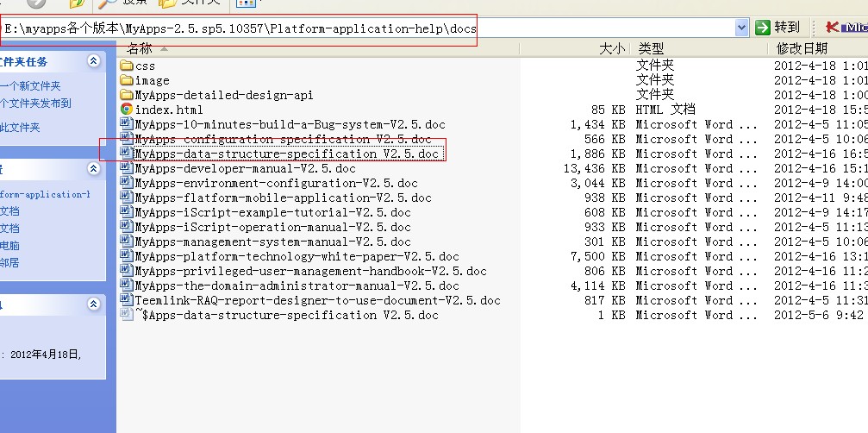Open the 电脑 link in the sidebar
The height and width of the screenshot is (433, 868).
pos(9,245)
